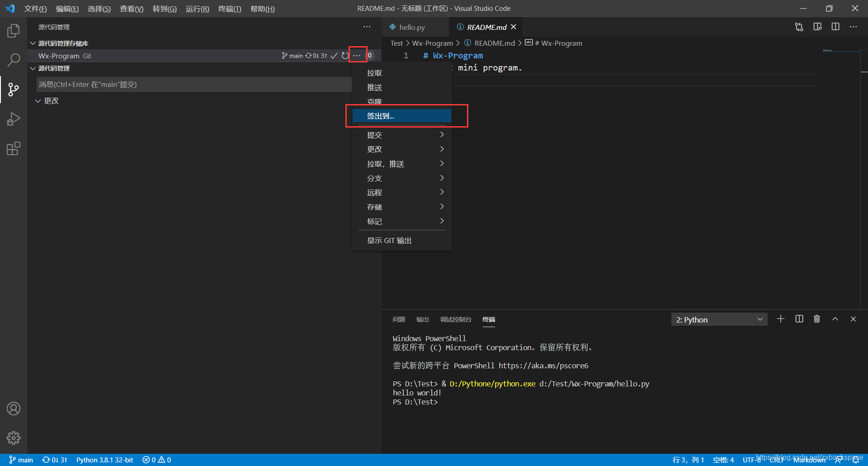Open preview to the side
This screenshot has width=868, height=466.
point(817,27)
